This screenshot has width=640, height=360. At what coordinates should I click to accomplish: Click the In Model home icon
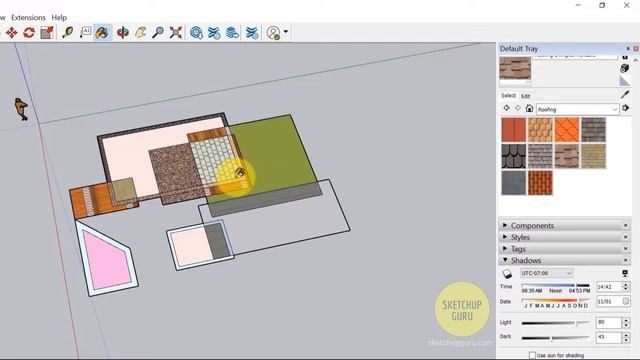529,108
